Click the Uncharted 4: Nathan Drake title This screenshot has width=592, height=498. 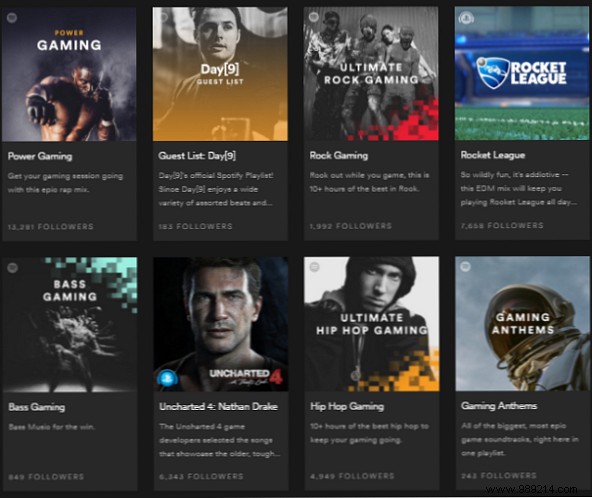(219, 407)
